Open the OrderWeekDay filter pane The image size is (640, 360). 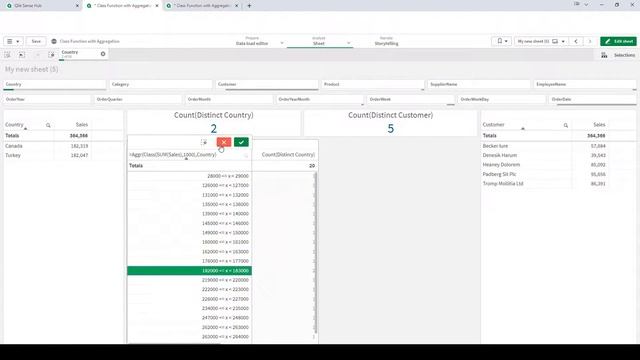[502, 99]
